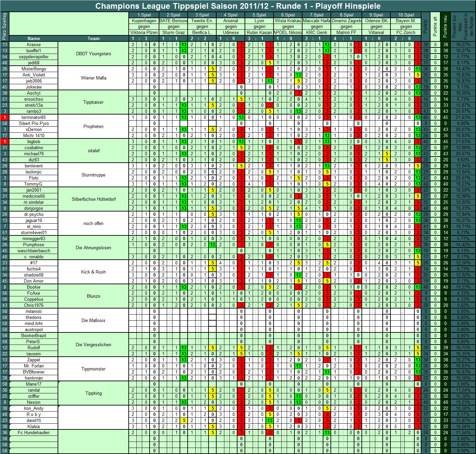This screenshot has width=476, height=454.
Task: Select the 1.Spiel header cell
Action: 144,15
